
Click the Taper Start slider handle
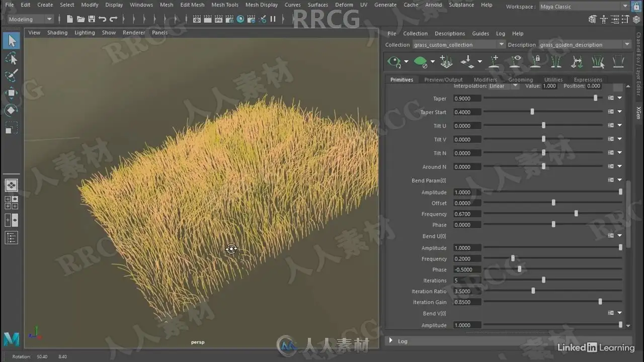[532, 112]
